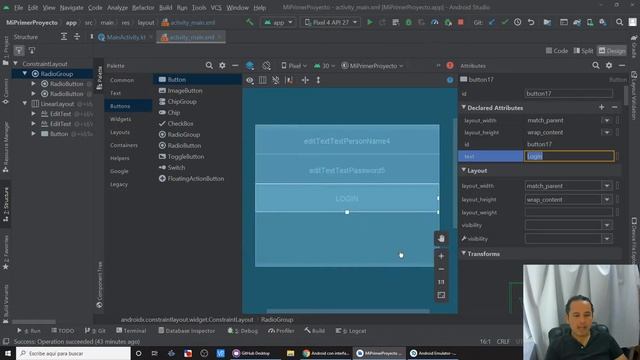Viewport: 640px width, 360px height.
Task: Search attributes with the magnifier icon
Action: point(596,66)
